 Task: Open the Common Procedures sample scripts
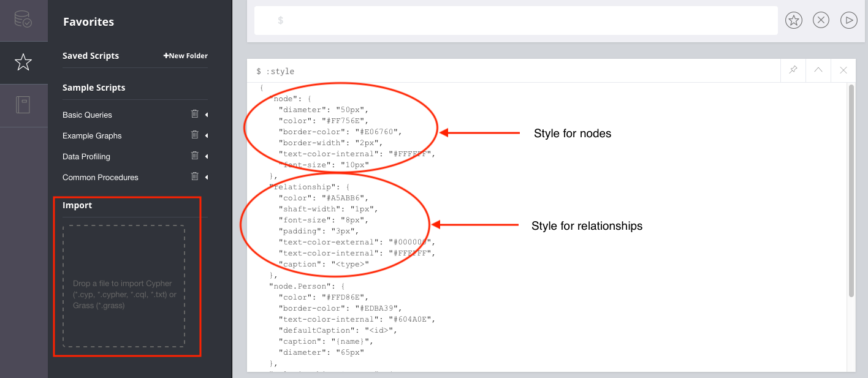101,178
